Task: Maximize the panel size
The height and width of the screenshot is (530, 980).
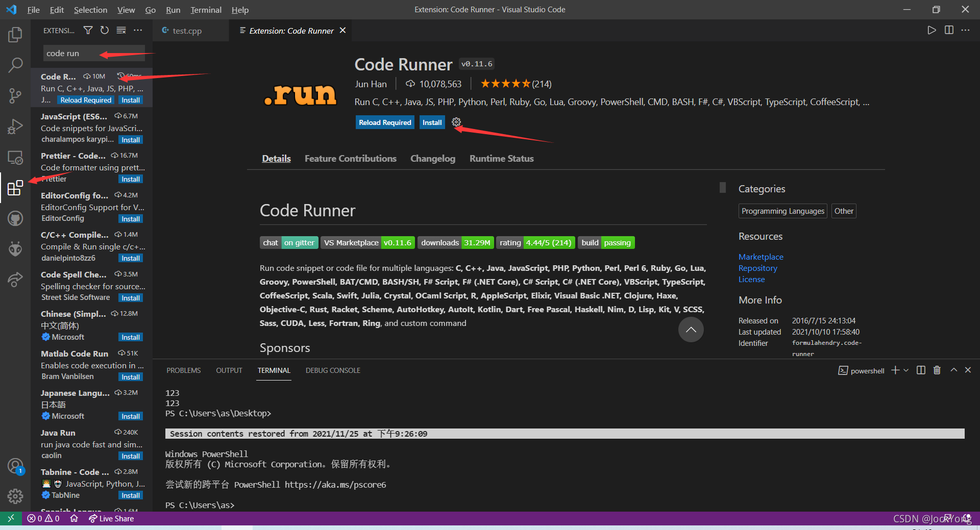Action: point(953,370)
